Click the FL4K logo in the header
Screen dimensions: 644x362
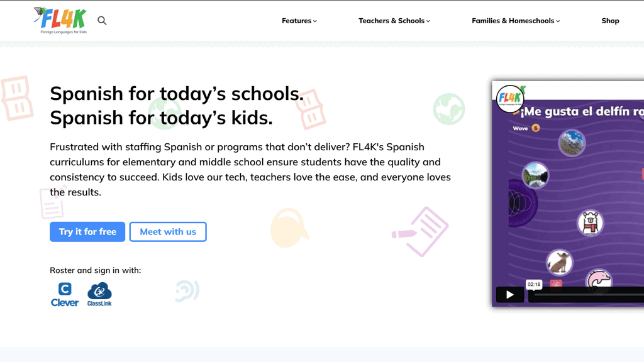60,21
